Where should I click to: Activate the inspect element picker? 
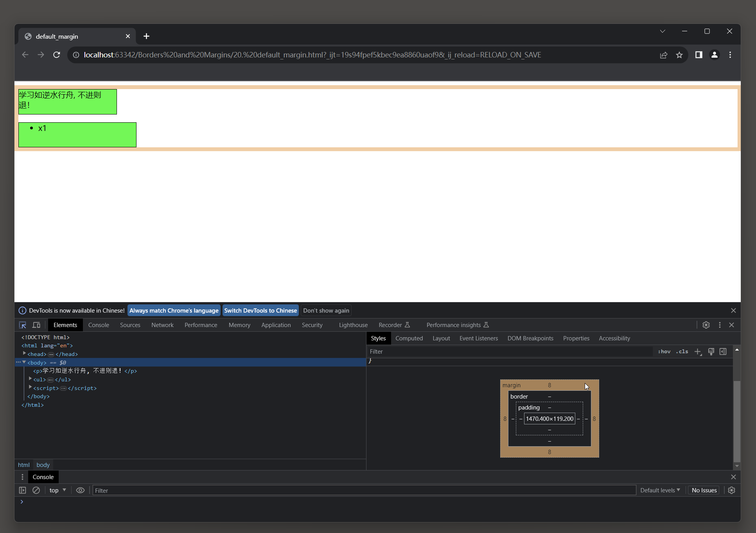tap(23, 325)
